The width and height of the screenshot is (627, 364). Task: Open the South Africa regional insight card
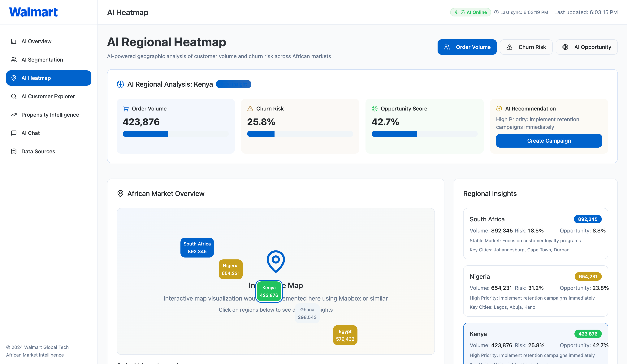536,234
